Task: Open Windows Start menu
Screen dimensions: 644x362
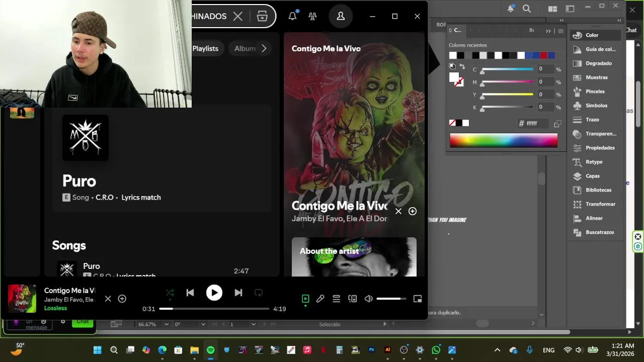Action: click(x=98, y=350)
